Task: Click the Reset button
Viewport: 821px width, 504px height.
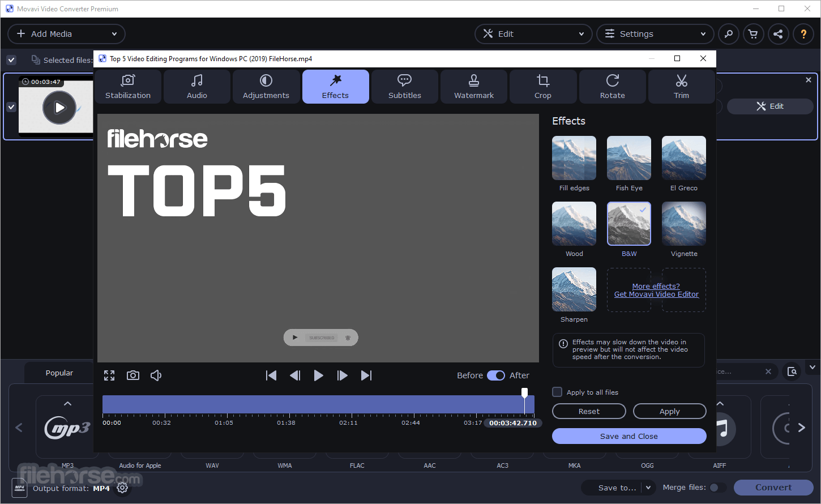Action: point(589,411)
